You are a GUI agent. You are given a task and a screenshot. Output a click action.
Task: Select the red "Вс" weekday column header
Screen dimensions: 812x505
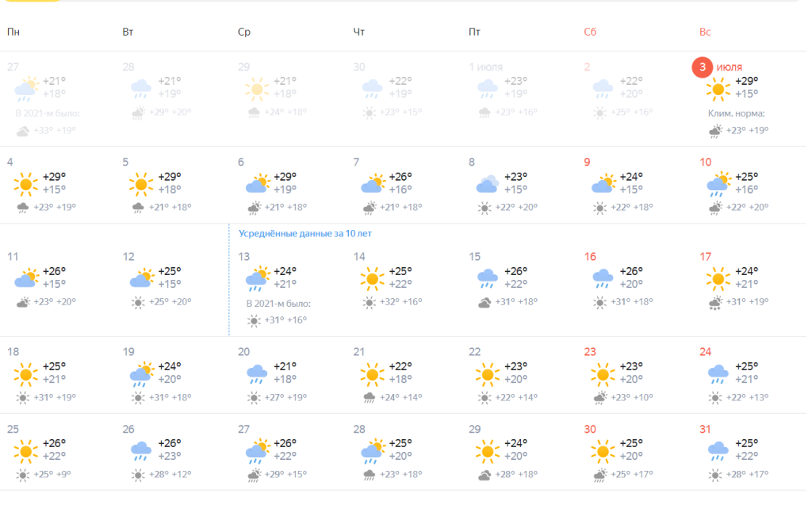pyautogui.click(x=705, y=33)
